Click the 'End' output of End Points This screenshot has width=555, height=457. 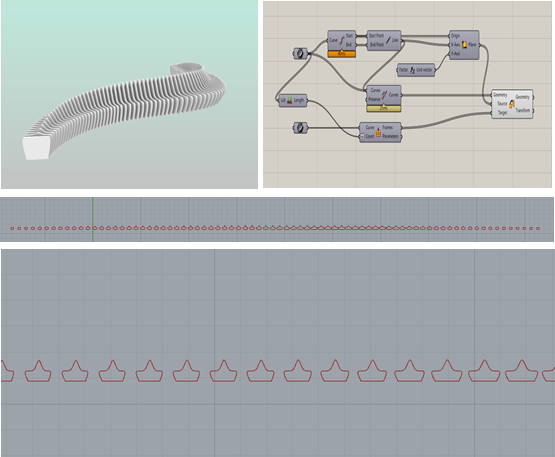coord(349,45)
